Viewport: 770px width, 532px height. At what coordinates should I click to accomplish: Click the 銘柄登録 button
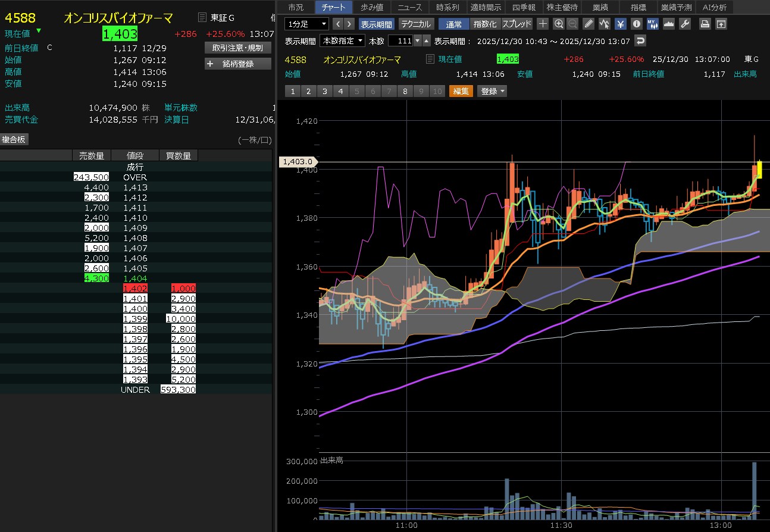[238, 64]
